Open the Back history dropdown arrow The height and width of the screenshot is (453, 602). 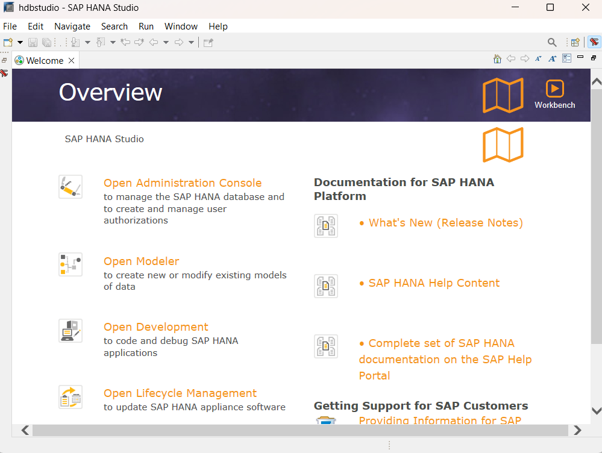click(166, 42)
